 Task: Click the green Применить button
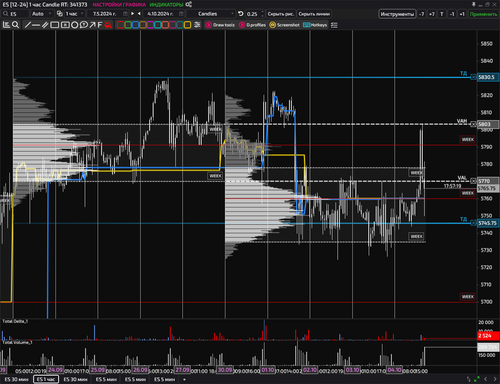coord(483,14)
